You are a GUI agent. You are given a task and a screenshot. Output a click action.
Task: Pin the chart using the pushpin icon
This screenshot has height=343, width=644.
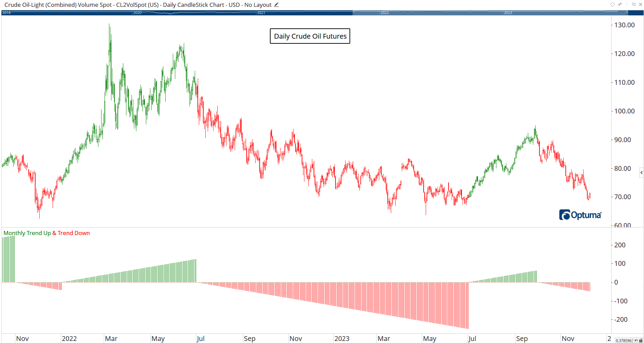pyautogui.click(x=620, y=4)
